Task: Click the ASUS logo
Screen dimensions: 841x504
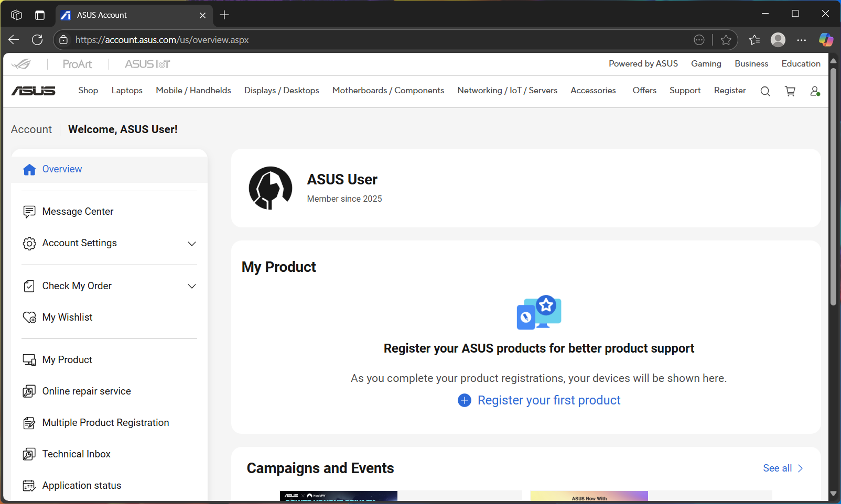Action: coord(34,91)
